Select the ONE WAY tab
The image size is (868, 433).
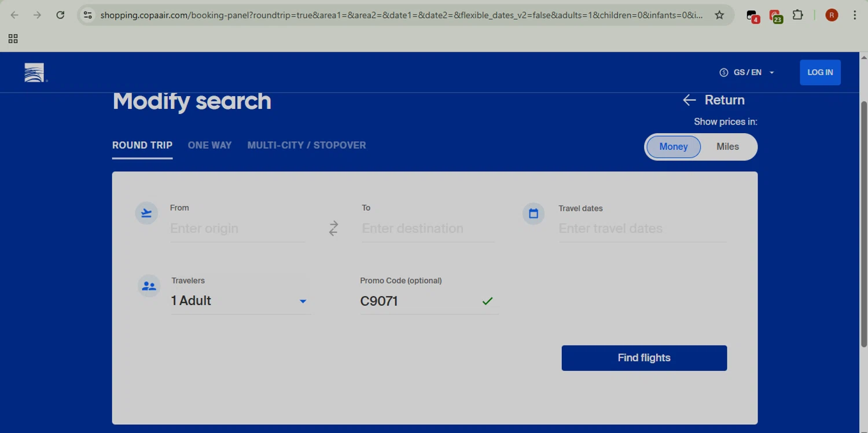click(209, 145)
